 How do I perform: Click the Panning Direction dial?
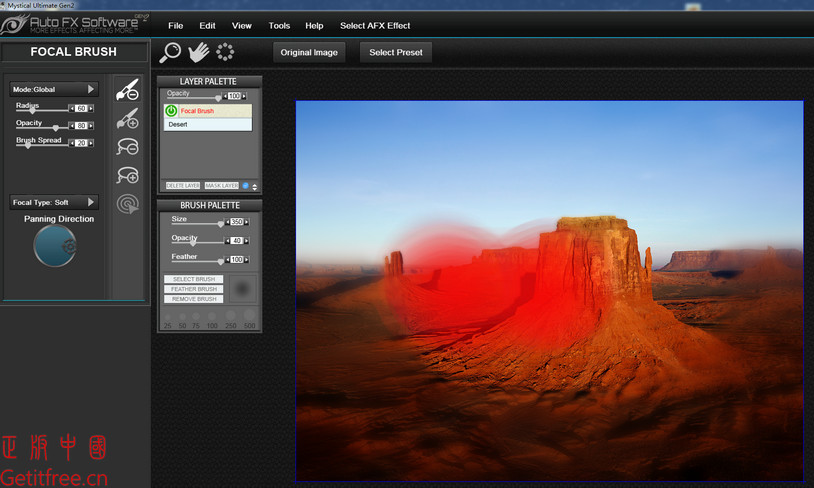55,246
